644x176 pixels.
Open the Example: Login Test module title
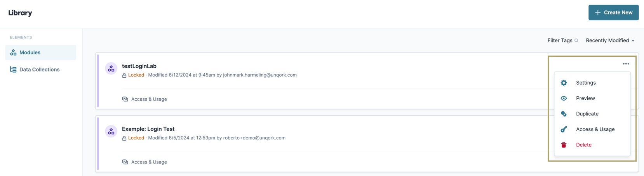(148, 129)
